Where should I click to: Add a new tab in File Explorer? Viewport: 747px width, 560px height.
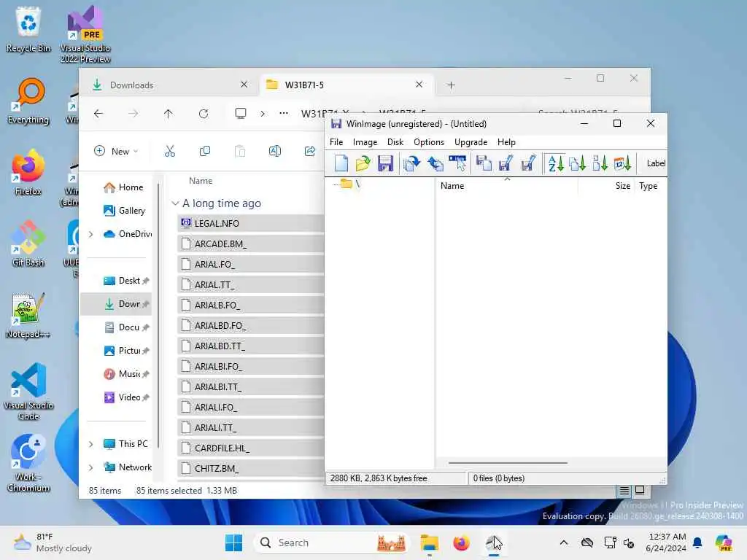451,85
